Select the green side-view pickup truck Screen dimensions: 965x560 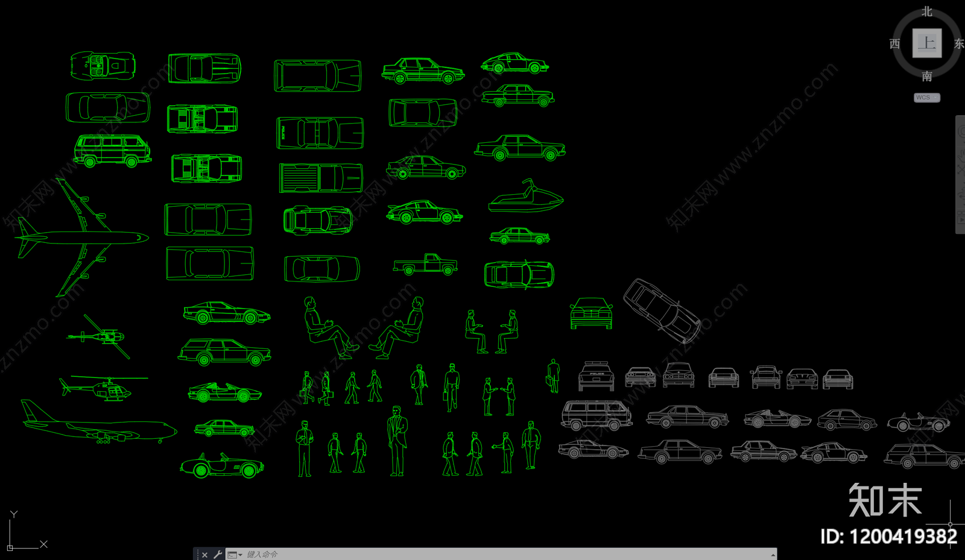click(425, 265)
